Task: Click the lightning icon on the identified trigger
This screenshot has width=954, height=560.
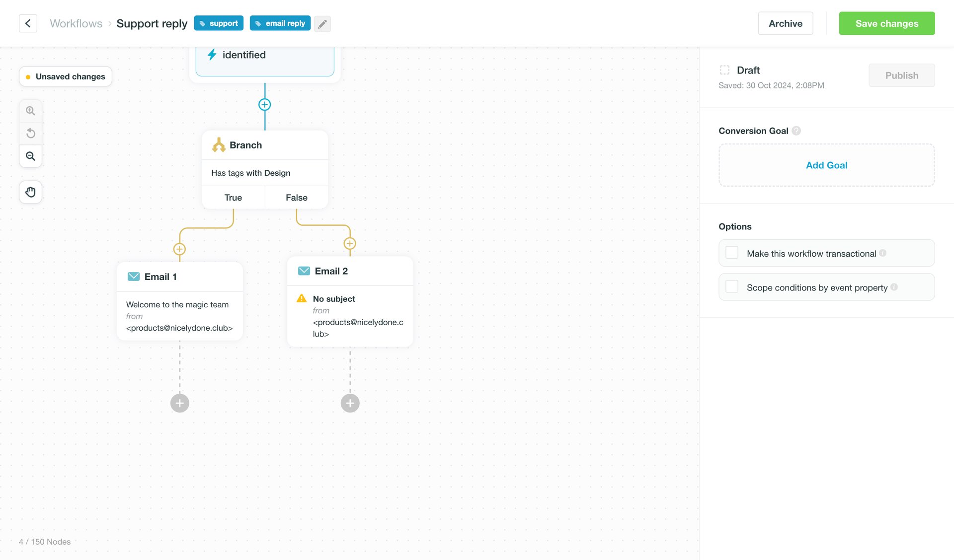Action: (212, 55)
